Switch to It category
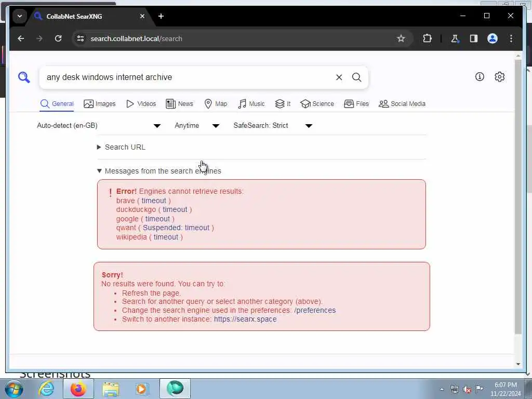This screenshot has width=532, height=399. pos(283,104)
